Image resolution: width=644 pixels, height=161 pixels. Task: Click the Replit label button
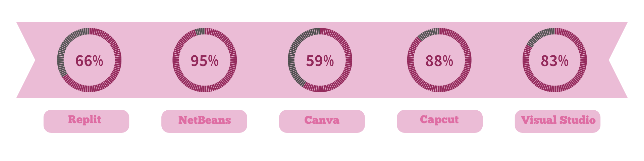click(x=86, y=121)
